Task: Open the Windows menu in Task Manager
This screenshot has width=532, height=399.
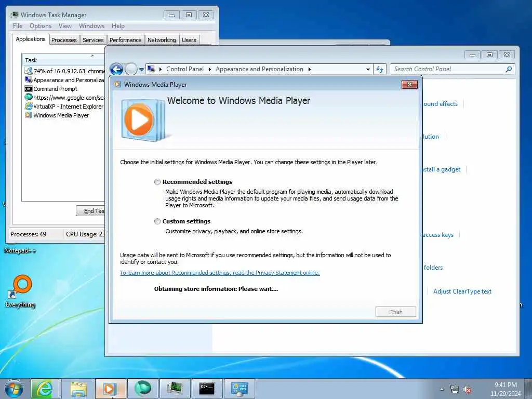Action: pos(91,26)
